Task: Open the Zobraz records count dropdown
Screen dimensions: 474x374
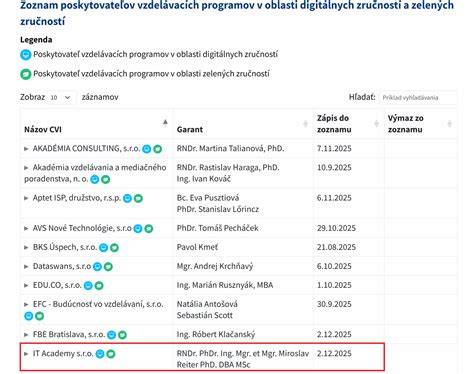Action: tap(60, 98)
